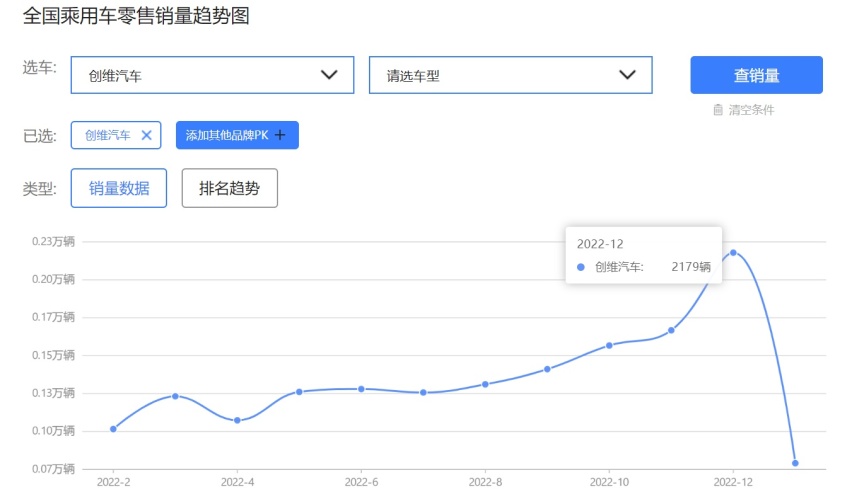Click the 2022-2 x-axis label
852x499 pixels.
[113, 482]
